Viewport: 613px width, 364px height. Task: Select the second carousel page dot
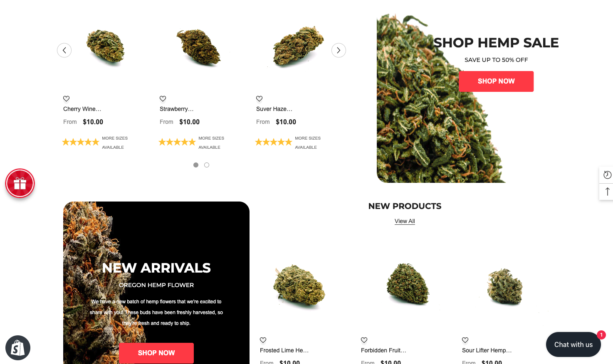click(x=207, y=165)
